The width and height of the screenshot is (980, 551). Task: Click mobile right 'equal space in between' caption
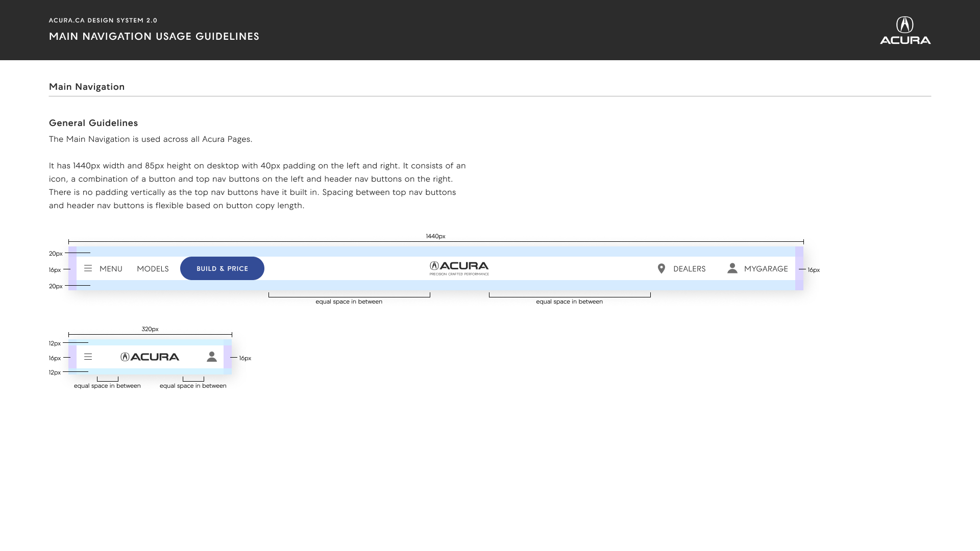[x=193, y=386]
